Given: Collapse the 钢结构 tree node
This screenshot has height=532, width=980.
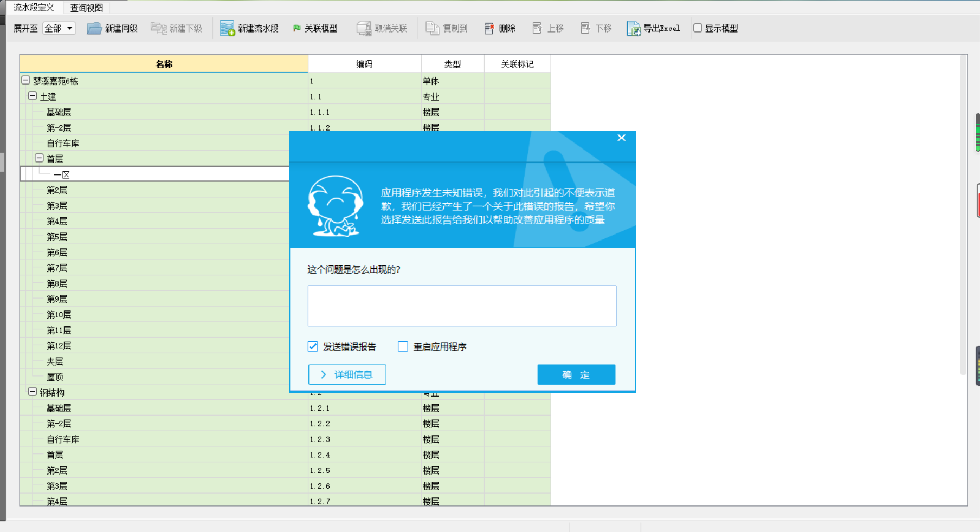Looking at the screenshot, I should [x=33, y=392].
